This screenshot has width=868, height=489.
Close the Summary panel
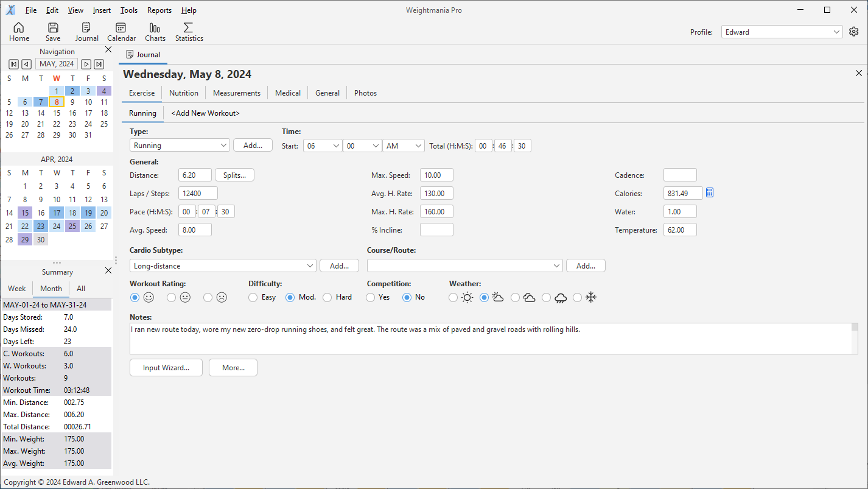point(108,270)
